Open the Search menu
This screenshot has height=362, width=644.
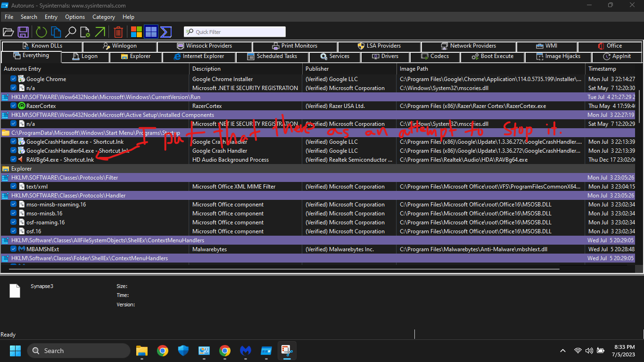click(x=29, y=17)
